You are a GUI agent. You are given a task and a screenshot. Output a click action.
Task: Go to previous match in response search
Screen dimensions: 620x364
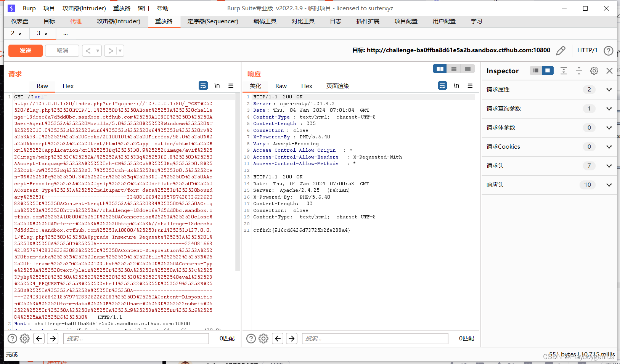(x=278, y=338)
